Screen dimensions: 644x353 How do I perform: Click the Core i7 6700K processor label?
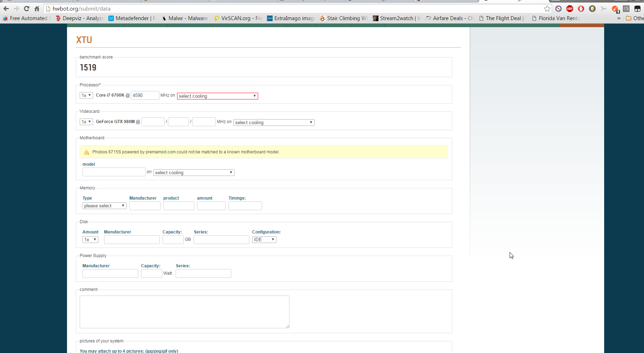click(110, 95)
